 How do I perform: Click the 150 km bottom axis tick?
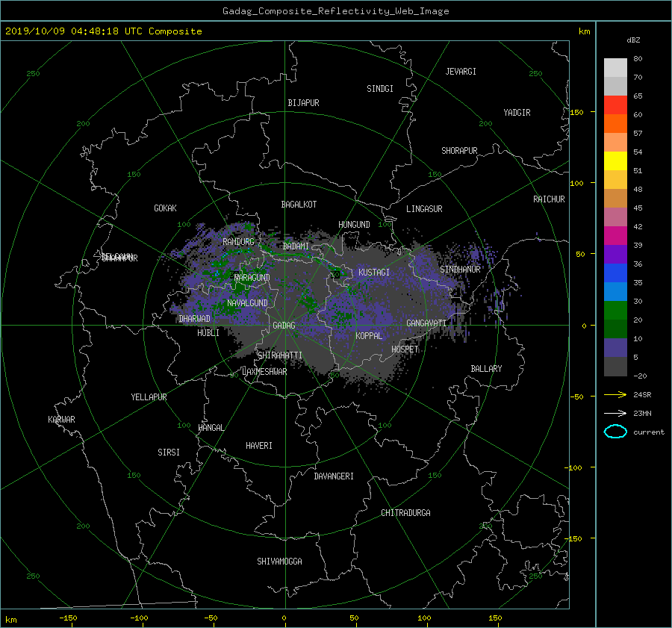pyautogui.click(x=495, y=618)
